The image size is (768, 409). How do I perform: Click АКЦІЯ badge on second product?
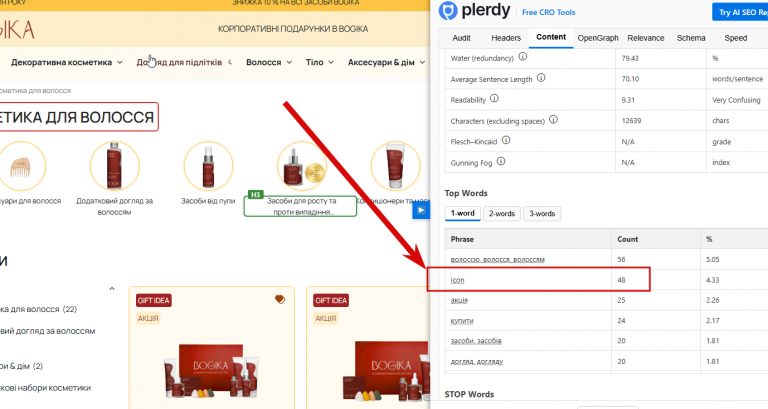326,318
